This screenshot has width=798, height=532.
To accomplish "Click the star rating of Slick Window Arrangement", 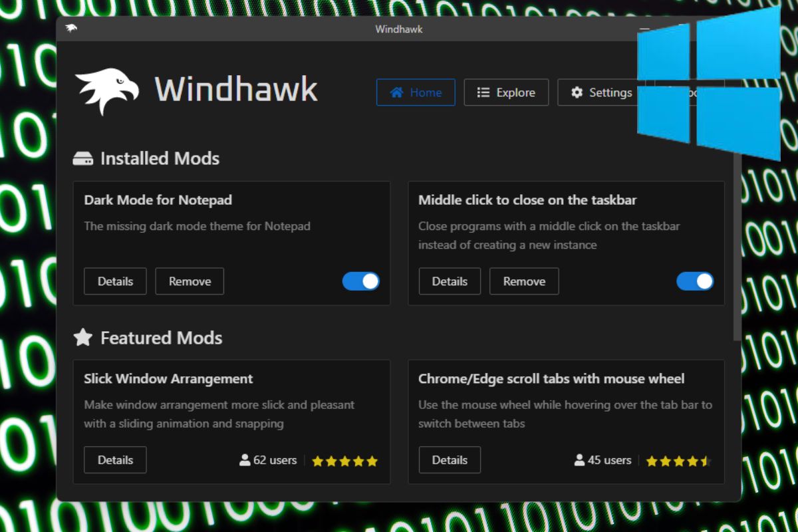I will [x=344, y=461].
